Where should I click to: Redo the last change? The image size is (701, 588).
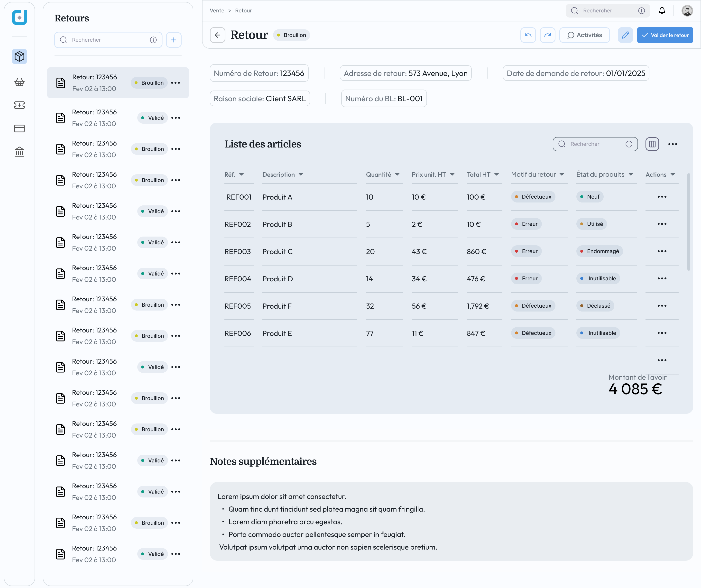(547, 35)
